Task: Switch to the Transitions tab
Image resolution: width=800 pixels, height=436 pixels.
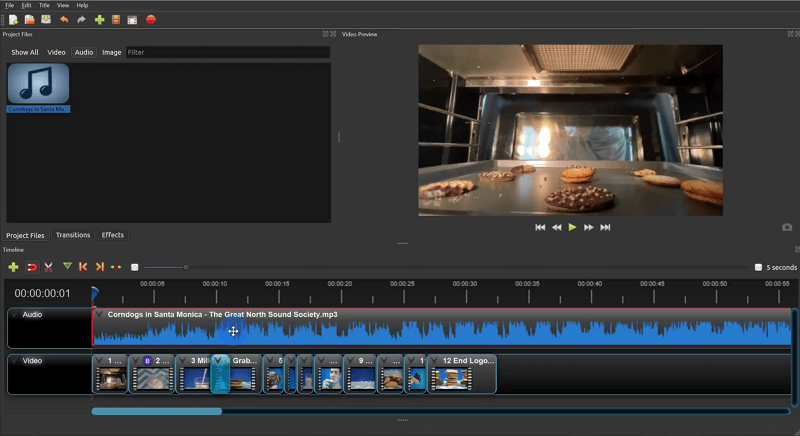Action: [73, 235]
